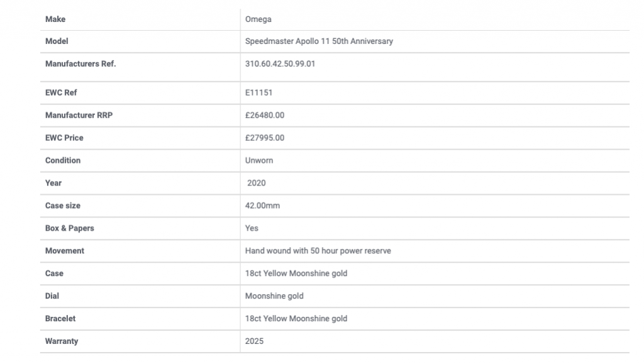Click the Hand wound movement description
The height and width of the screenshot is (364, 644).
pos(318,251)
